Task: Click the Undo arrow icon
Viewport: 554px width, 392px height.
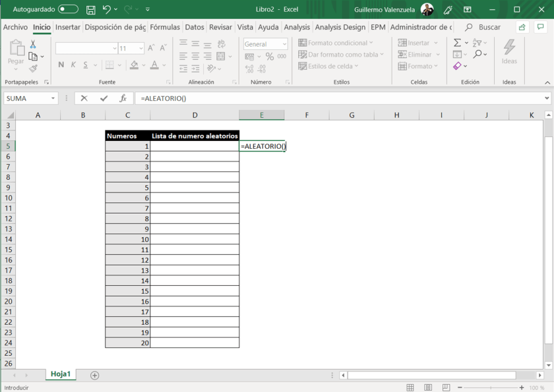Action: [x=106, y=10]
